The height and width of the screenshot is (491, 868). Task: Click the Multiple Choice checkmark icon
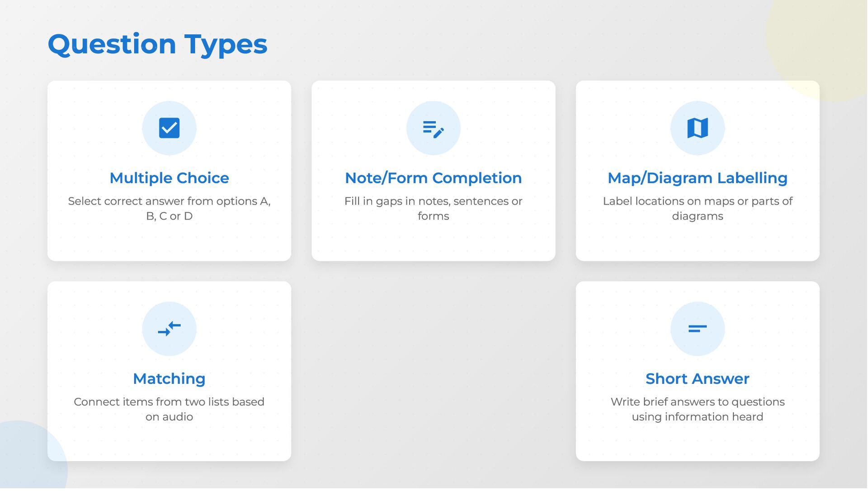(169, 128)
